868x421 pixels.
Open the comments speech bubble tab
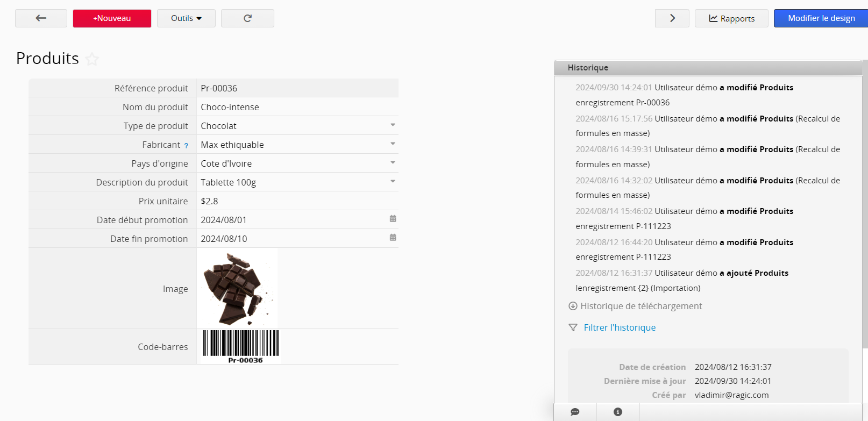575,412
